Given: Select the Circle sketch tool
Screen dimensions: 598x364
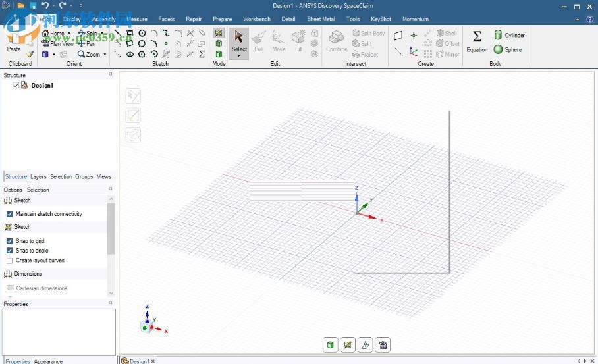Looking at the screenshot, I should 142,33.
